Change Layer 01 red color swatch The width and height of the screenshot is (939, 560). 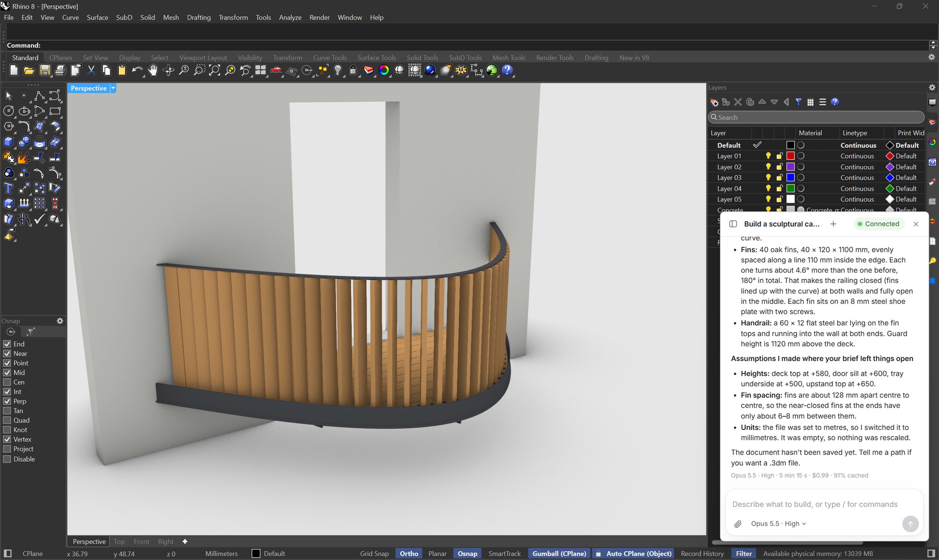click(790, 156)
